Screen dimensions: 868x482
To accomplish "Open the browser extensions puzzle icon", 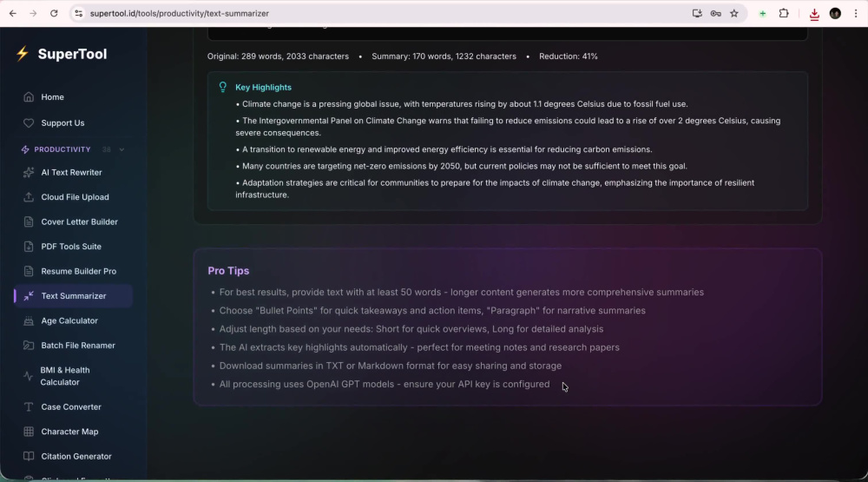I will (x=784, y=13).
